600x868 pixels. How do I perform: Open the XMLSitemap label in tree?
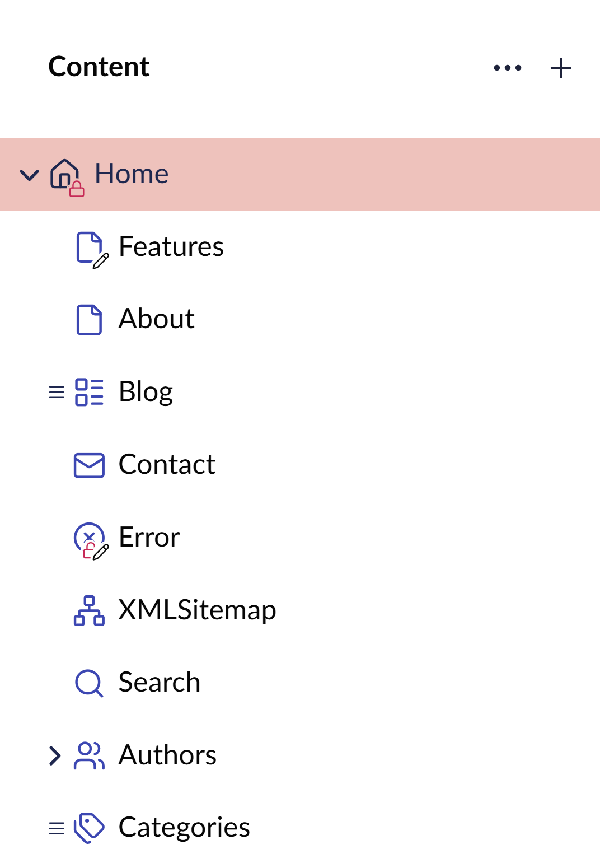click(x=197, y=610)
